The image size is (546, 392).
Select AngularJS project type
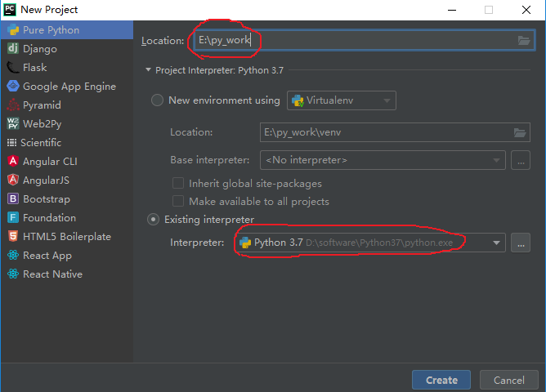67,180
